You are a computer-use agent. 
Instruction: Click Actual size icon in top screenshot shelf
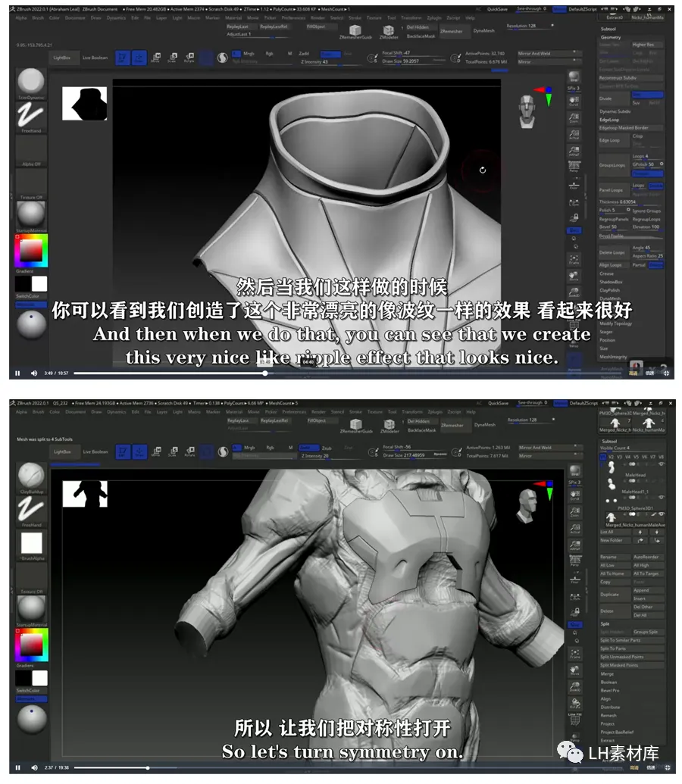(x=574, y=135)
